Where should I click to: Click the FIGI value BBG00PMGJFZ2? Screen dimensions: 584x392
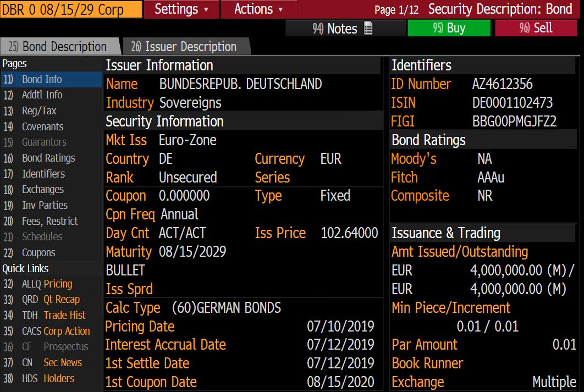pyautogui.click(x=514, y=122)
